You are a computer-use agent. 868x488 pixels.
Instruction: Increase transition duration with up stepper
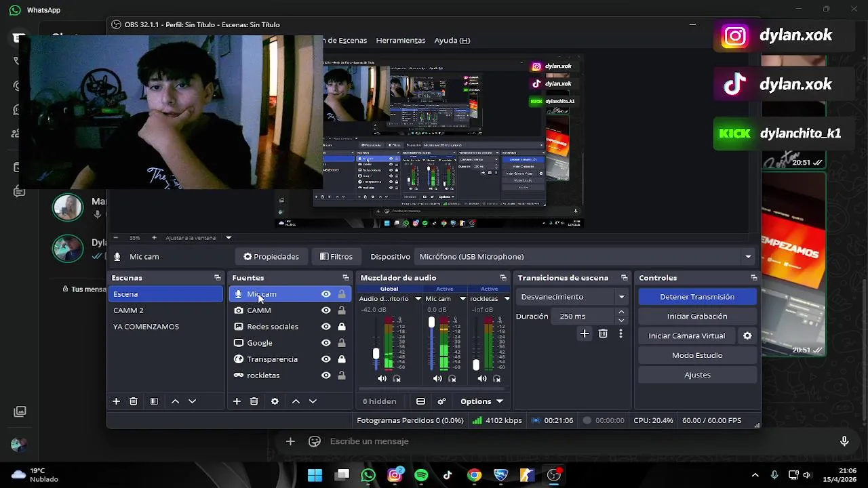tap(621, 312)
